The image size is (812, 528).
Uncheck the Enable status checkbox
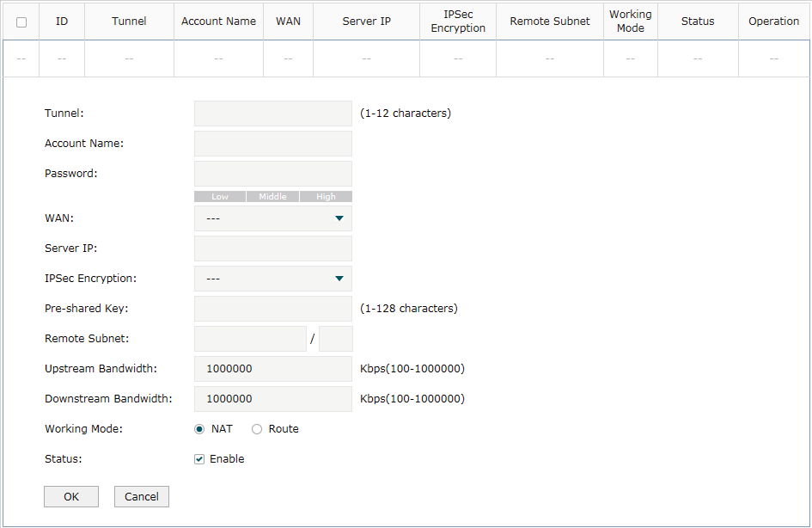199,459
